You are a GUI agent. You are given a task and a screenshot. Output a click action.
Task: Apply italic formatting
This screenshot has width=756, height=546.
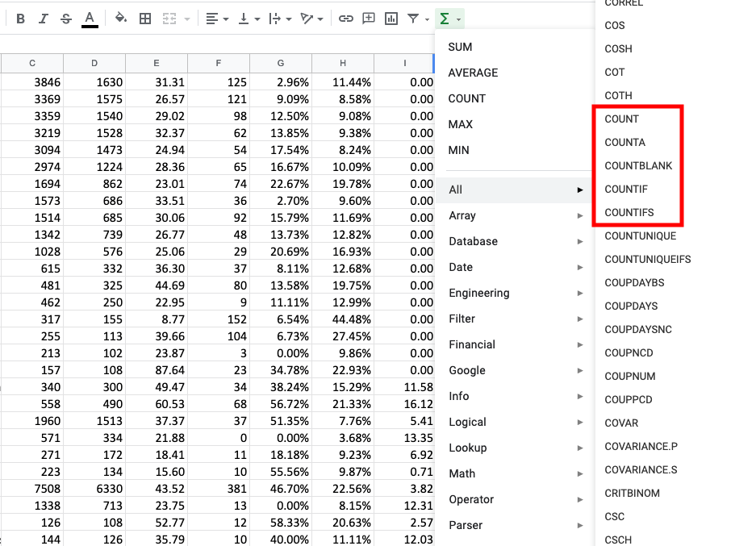(44, 19)
